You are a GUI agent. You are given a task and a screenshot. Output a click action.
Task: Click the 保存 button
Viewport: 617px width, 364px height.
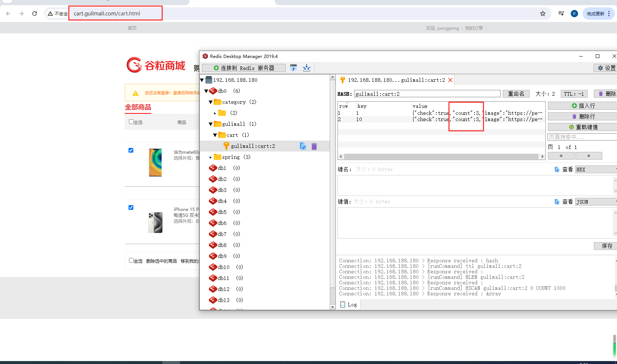click(606, 246)
